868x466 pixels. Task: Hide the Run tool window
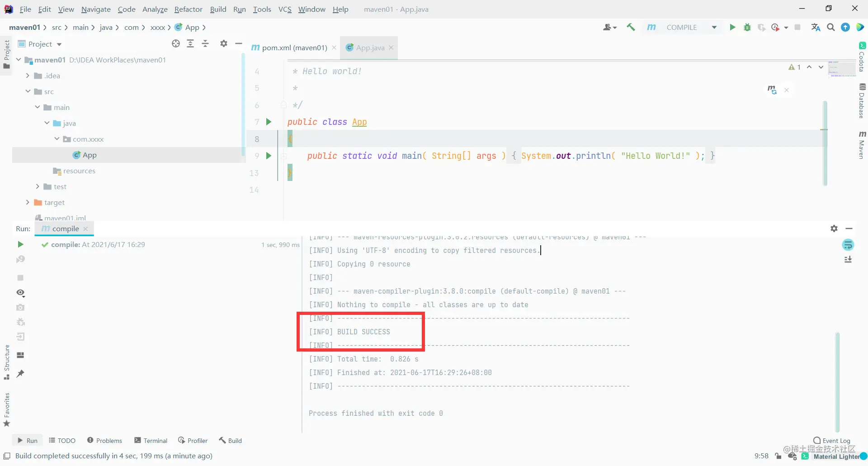(849, 228)
